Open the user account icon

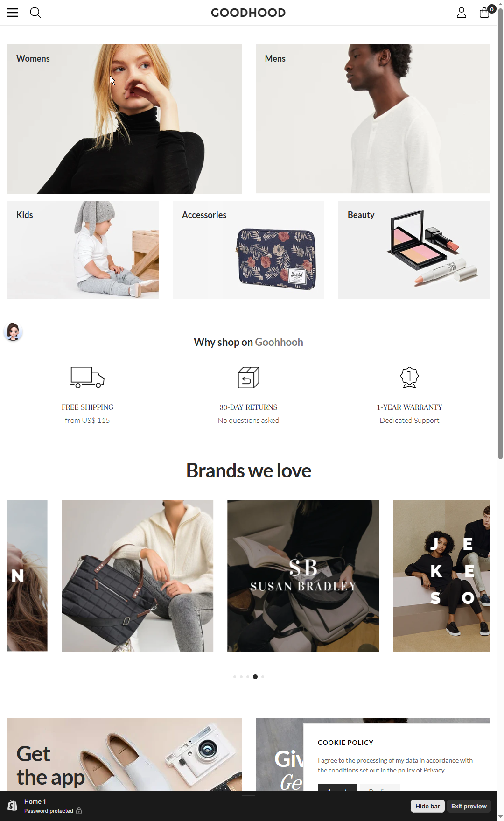[462, 13]
